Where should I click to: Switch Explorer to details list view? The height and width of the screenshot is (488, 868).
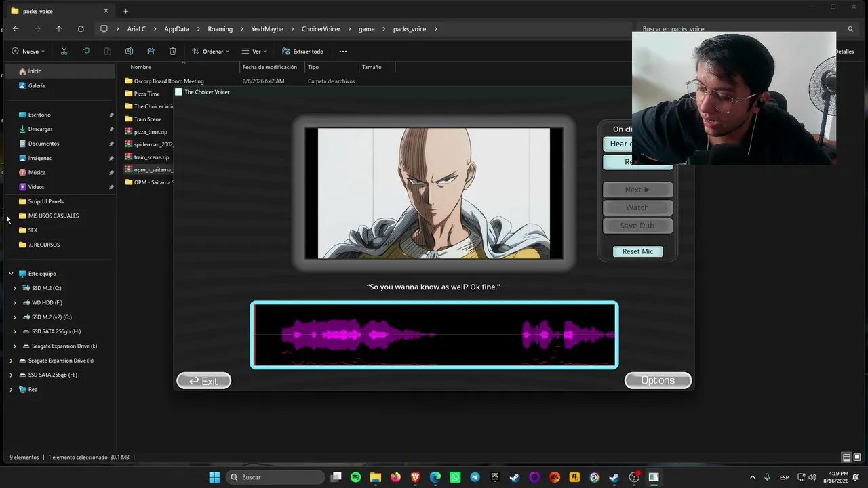[846, 457]
